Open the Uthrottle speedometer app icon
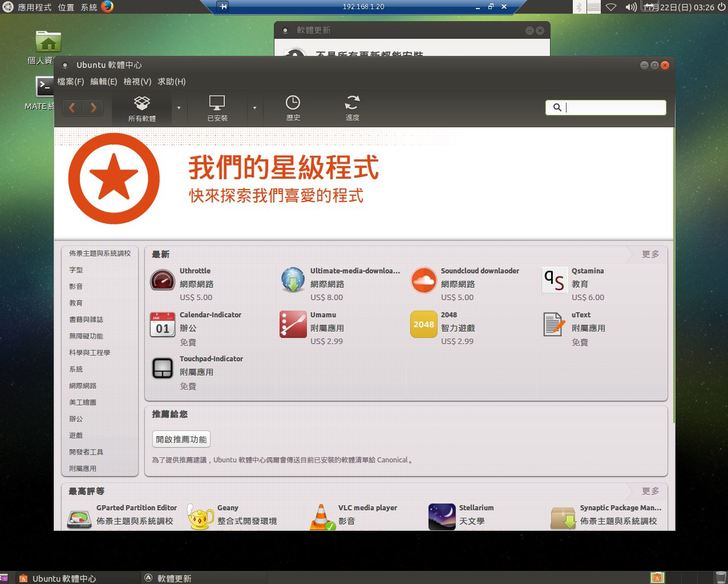This screenshot has width=728, height=584. 162,280
